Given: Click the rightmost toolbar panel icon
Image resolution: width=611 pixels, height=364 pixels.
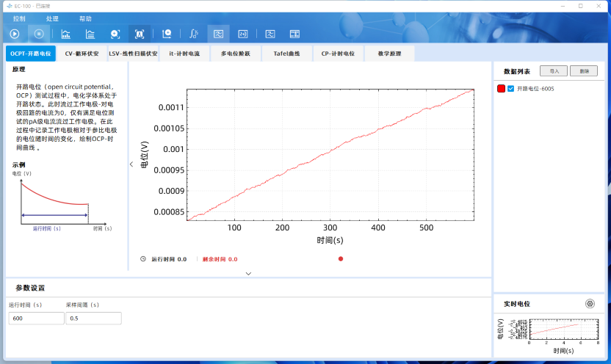Looking at the screenshot, I should (294, 34).
